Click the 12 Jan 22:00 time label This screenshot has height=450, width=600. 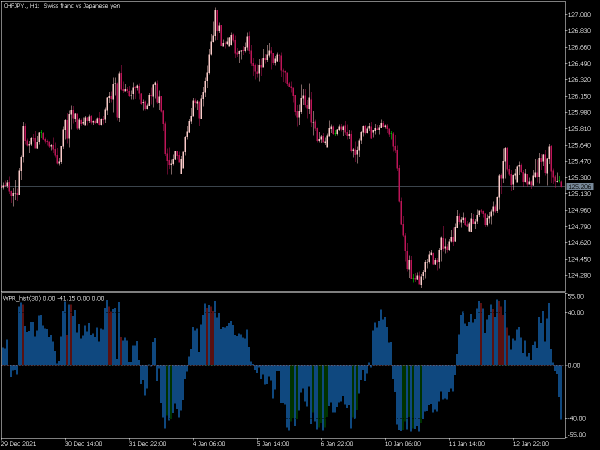530,443
